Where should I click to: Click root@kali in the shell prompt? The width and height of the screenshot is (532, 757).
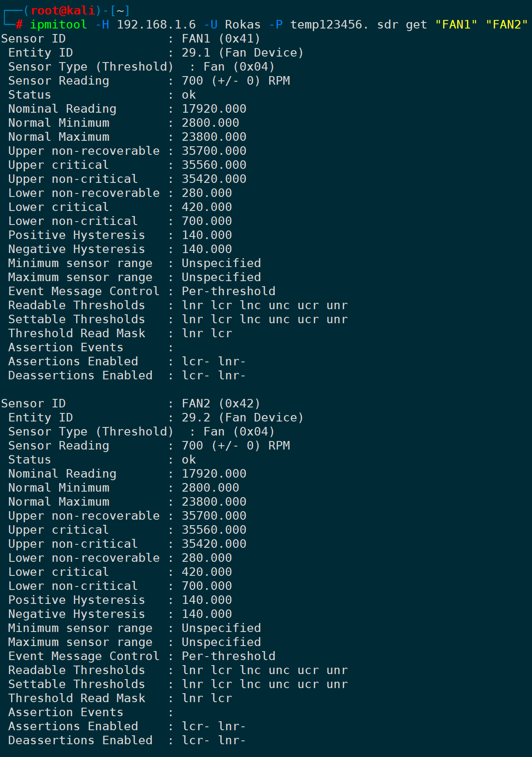63,11
